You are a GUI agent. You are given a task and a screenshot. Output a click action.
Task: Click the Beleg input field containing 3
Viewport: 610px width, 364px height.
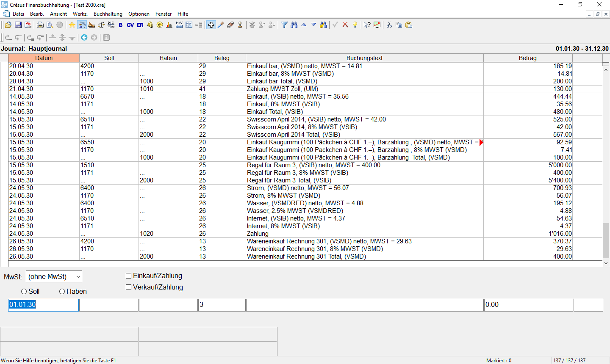pyautogui.click(x=222, y=305)
